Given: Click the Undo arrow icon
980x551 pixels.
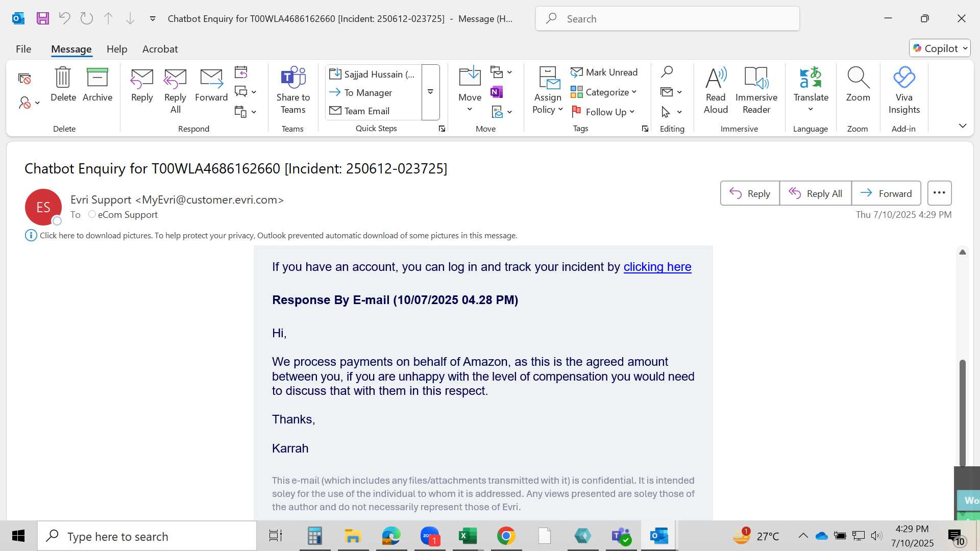Looking at the screenshot, I should point(64,19).
